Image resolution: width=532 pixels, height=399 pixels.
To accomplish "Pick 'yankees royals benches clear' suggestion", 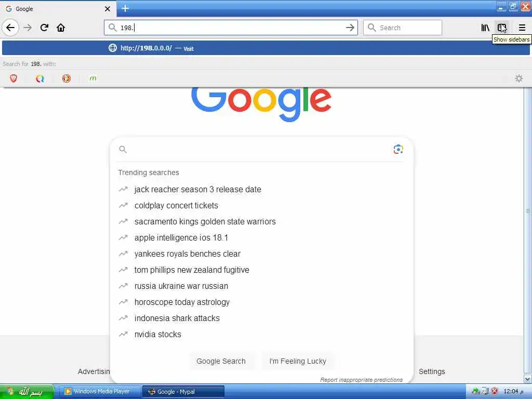I will (x=187, y=254).
